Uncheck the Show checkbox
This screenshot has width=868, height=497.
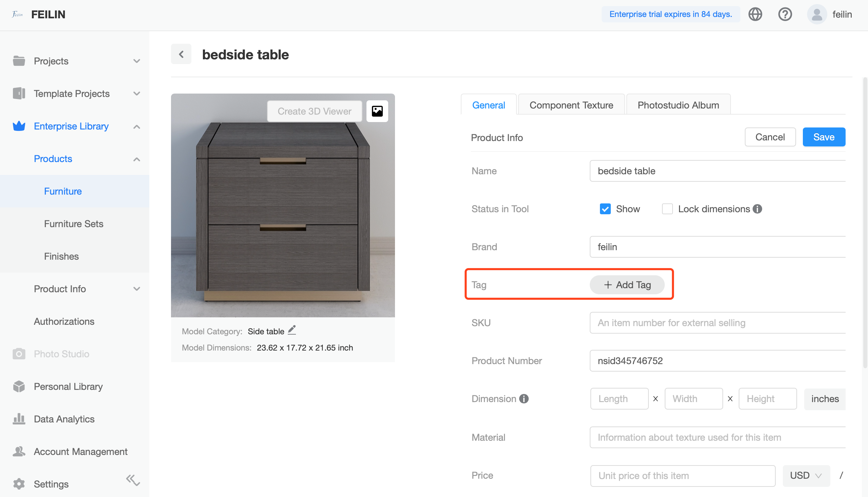605,209
